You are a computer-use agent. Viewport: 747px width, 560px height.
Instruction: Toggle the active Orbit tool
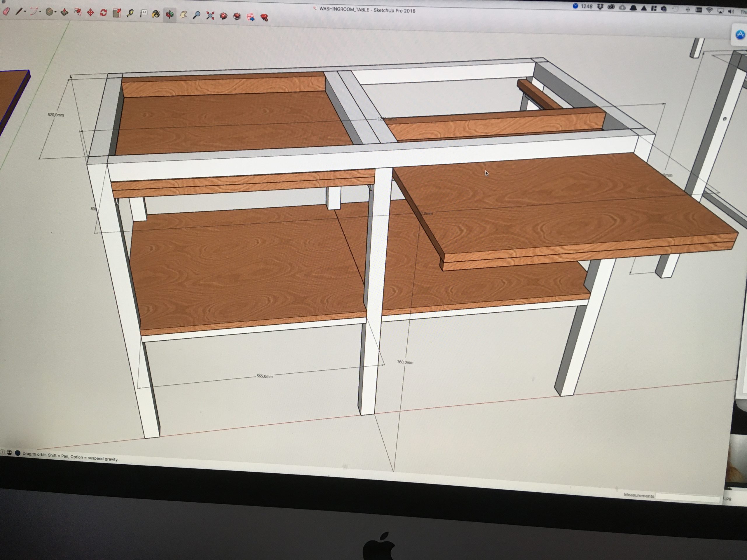point(170,14)
